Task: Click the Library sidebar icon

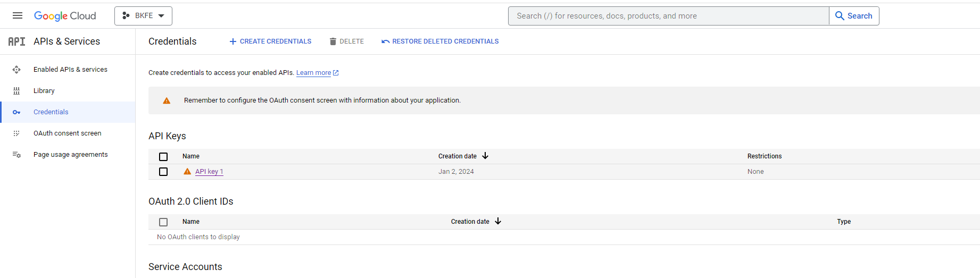Action: click(16, 91)
